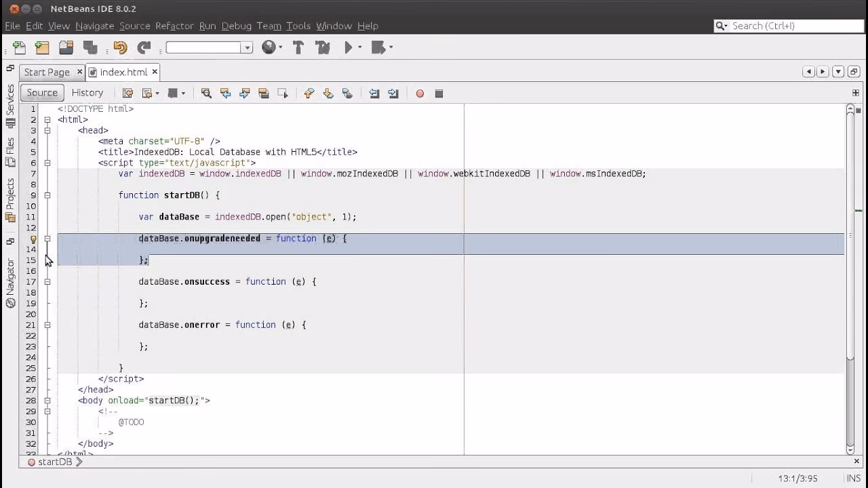Image resolution: width=868 pixels, height=488 pixels.
Task: Click the New Project toolbar icon
Action: [42, 47]
